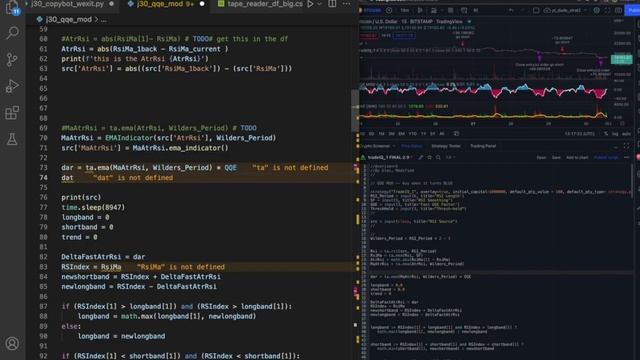This screenshot has height=360, width=640.
Task: Maximize the Pine Editor panel
Action: [627, 146]
